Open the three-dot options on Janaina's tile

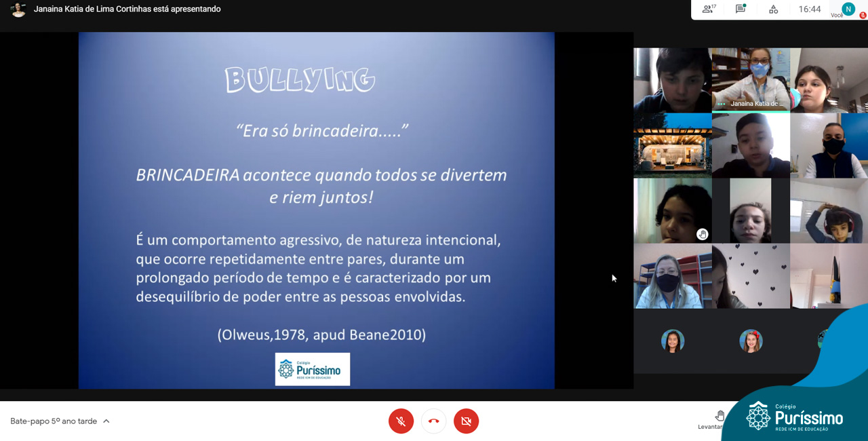point(721,104)
